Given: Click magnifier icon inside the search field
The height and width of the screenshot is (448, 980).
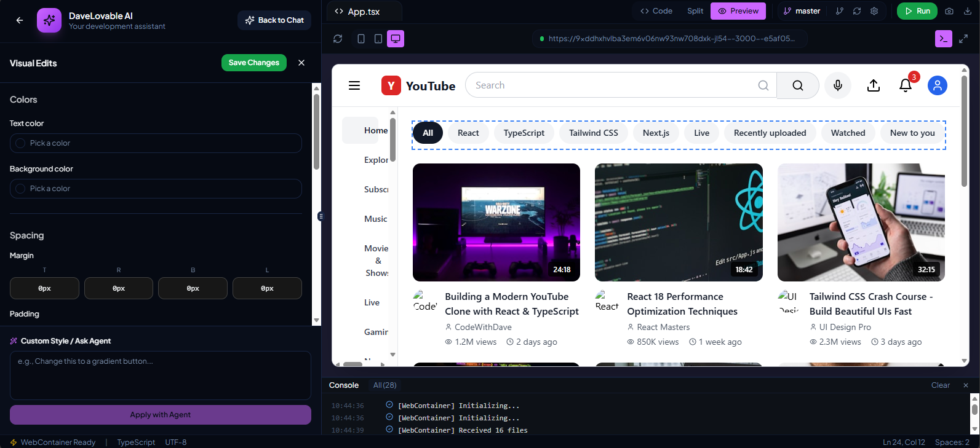Looking at the screenshot, I should 763,85.
